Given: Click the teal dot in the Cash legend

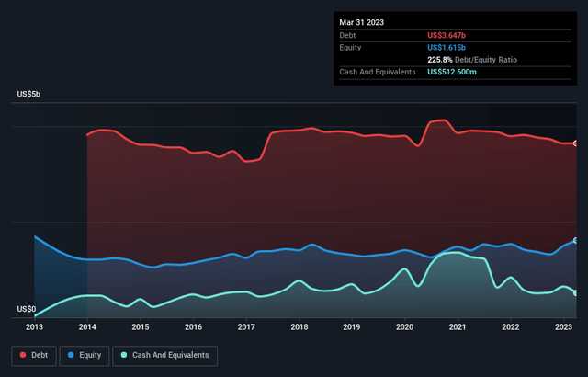Looking at the screenshot, I should click(x=125, y=354).
